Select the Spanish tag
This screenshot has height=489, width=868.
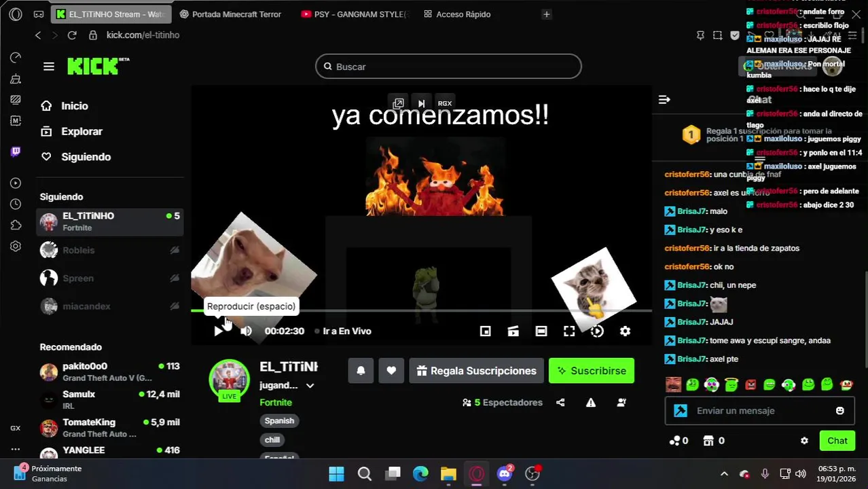279,420
